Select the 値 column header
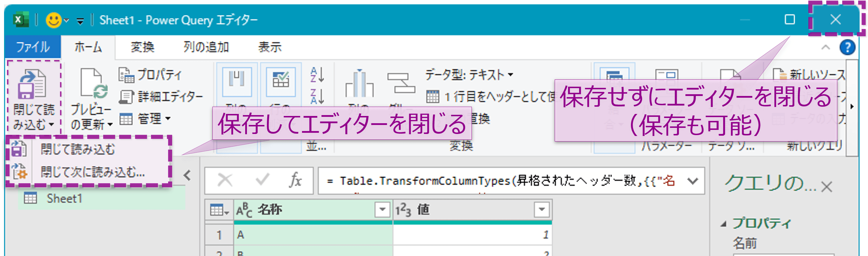868x256 pixels. click(472, 210)
